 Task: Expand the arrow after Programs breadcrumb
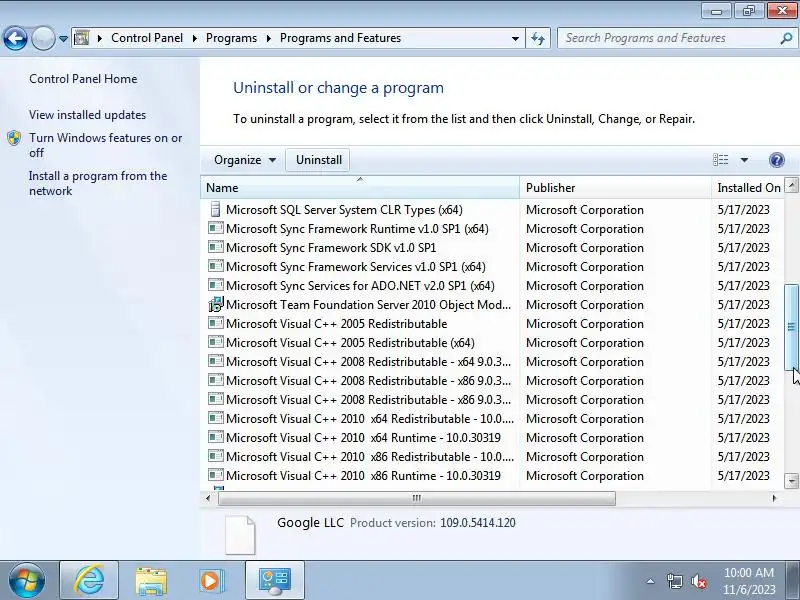point(268,38)
